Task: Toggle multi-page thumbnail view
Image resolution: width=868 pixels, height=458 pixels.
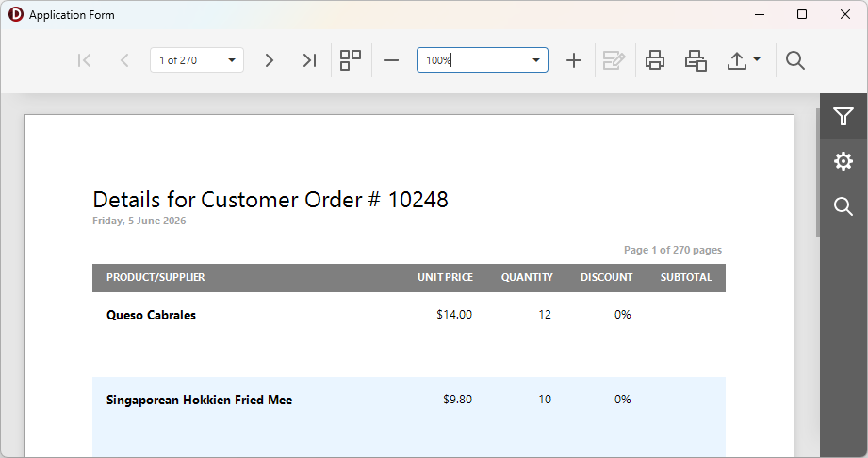Action: point(351,60)
